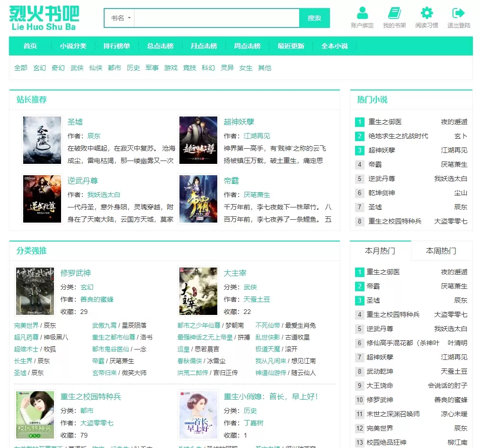Click author 江湖再见 under 超神妖孽
Screen dimensions: 480x448
tap(257, 136)
